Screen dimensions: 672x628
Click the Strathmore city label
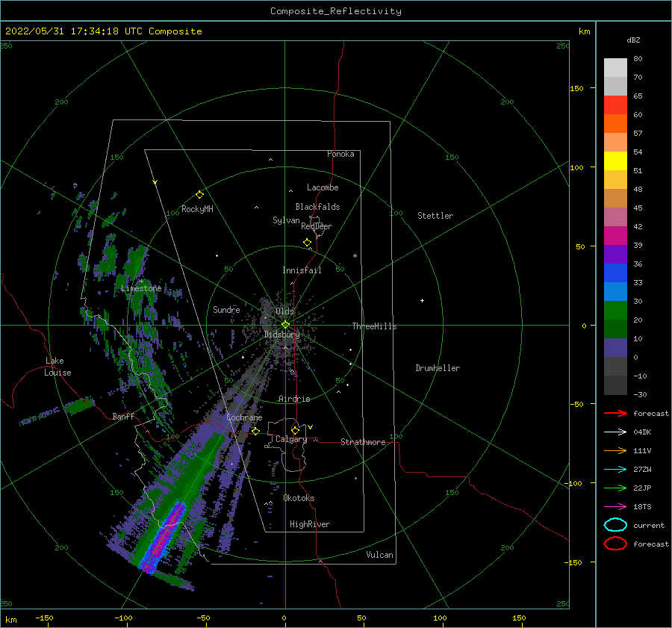[x=363, y=442]
